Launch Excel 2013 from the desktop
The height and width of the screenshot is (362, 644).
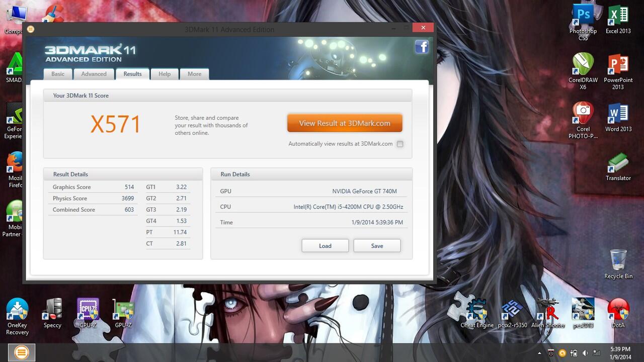pos(618,20)
